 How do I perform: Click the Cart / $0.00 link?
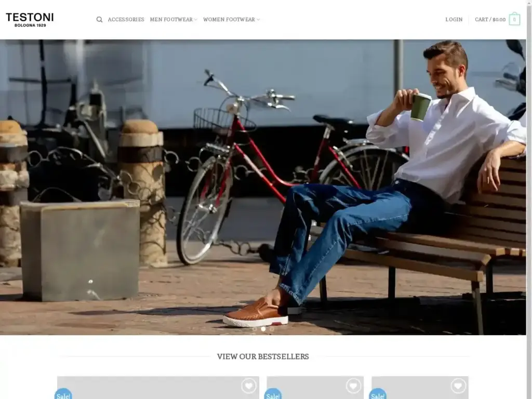(x=490, y=20)
